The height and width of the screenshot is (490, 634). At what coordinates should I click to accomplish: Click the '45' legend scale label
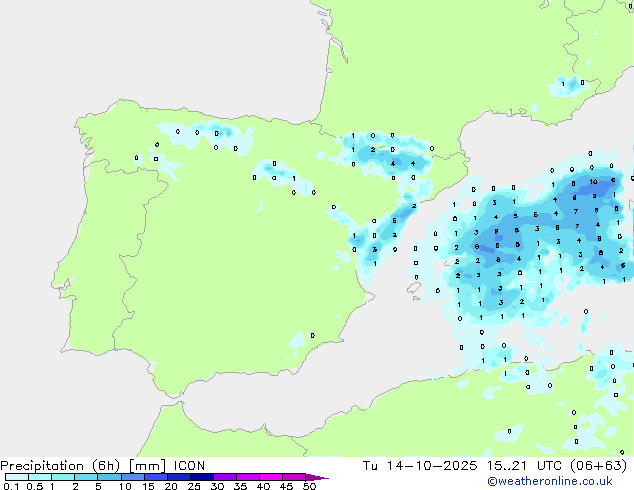(x=286, y=486)
